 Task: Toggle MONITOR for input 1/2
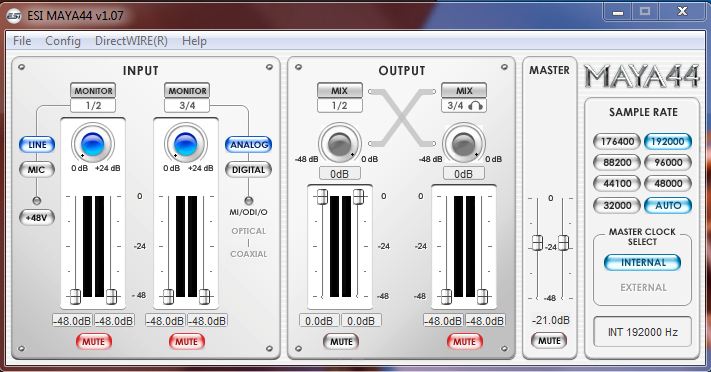[x=93, y=91]
